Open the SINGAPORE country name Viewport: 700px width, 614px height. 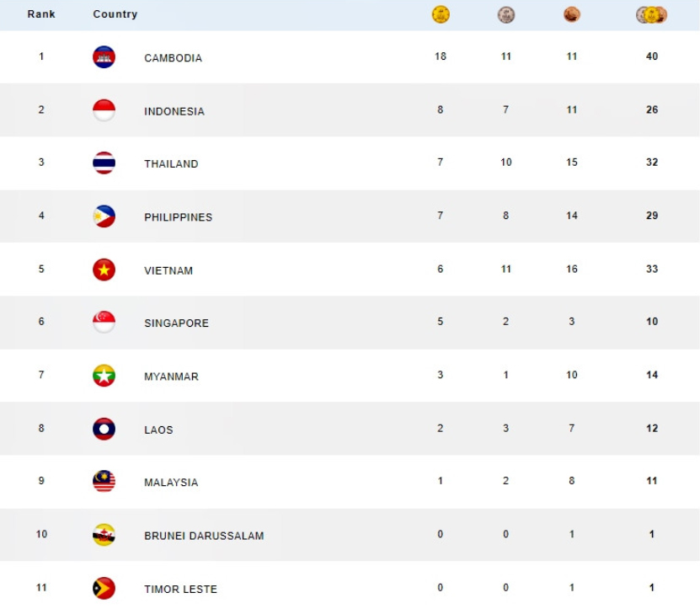pos(176,323)
